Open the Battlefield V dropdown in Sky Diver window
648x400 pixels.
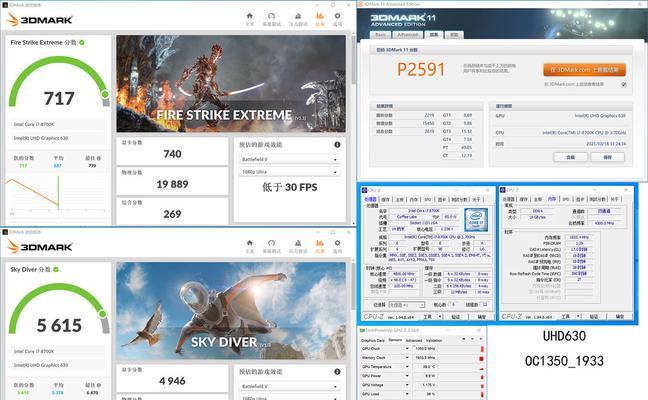[289, 386]
